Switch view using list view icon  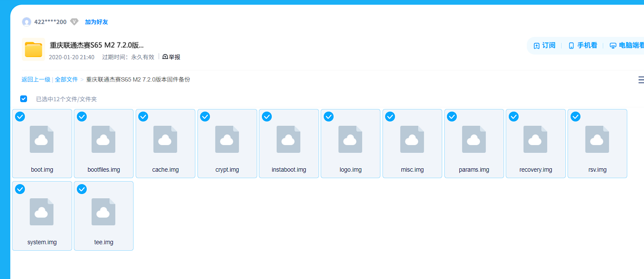pos(641,80)
